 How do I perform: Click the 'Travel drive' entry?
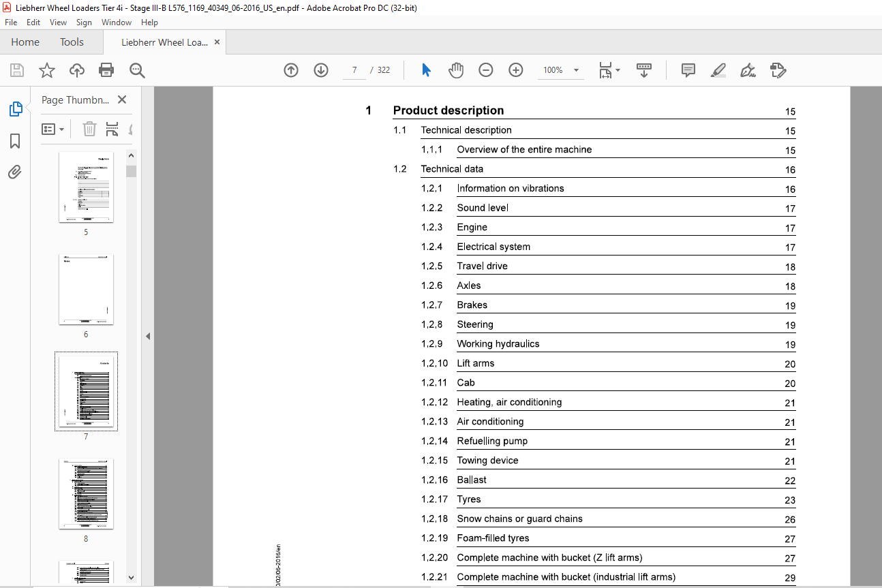pyautogui.click(x=482, y=266)
